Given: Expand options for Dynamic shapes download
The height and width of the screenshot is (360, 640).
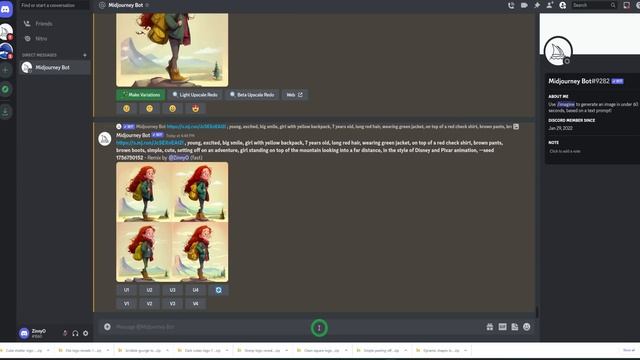Looking at the screenshot, I should [x=465, y=350].
